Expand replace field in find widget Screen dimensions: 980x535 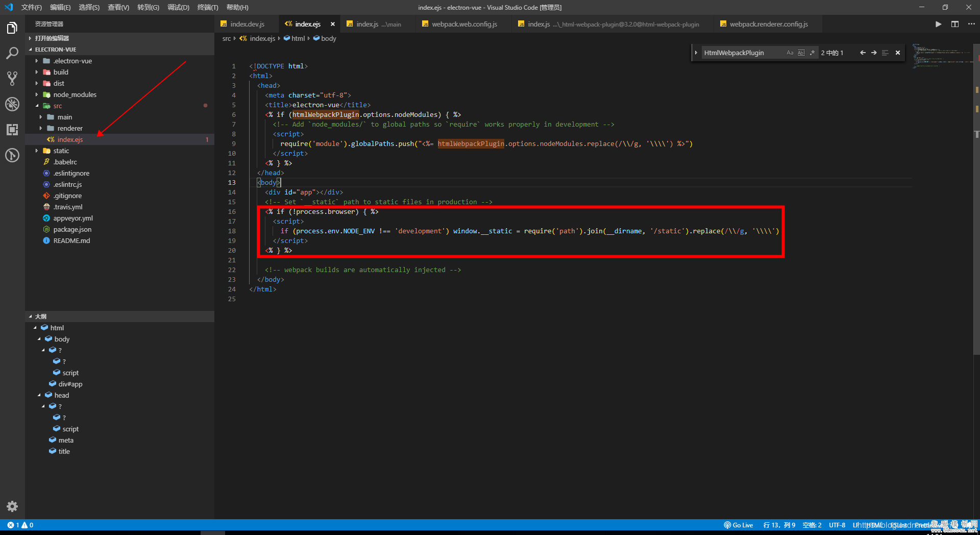click(696, 53)
